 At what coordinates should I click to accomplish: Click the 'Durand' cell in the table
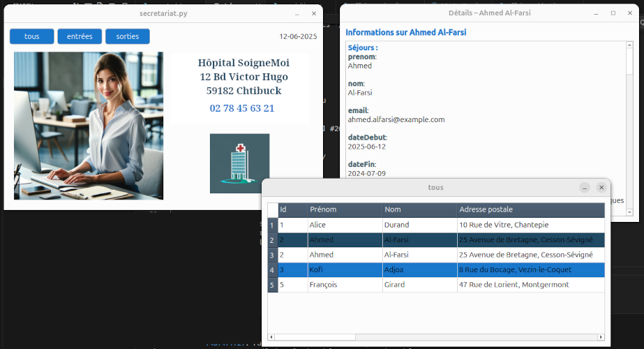(419, 225)
